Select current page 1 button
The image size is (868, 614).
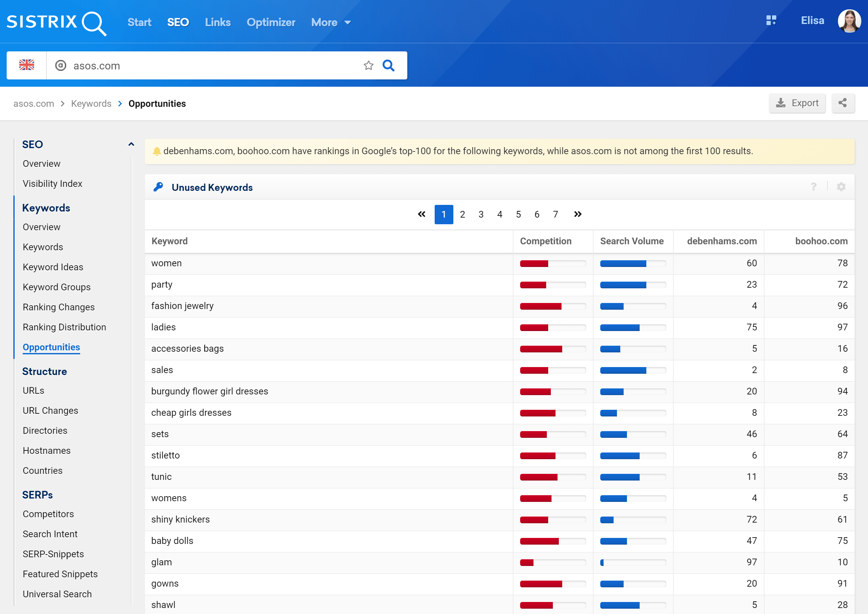[x=444, y=214]
